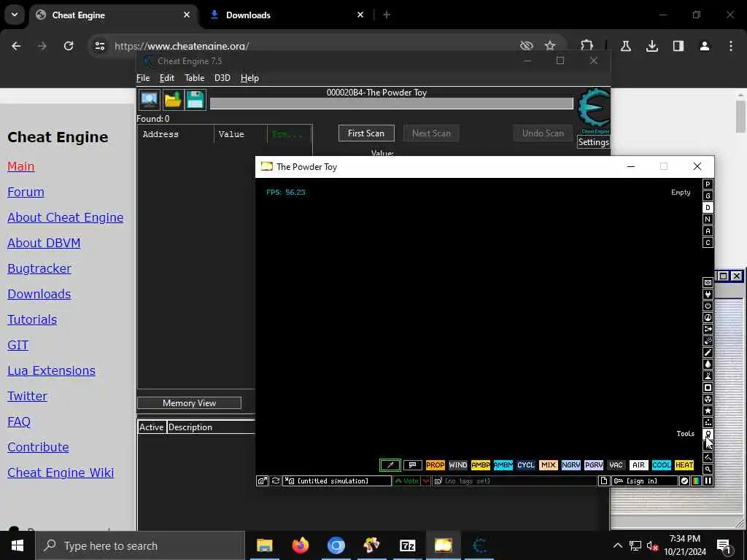The image size is (747, 560).
Task: Create a new blank simulation page icon
Action: [603, 481]
